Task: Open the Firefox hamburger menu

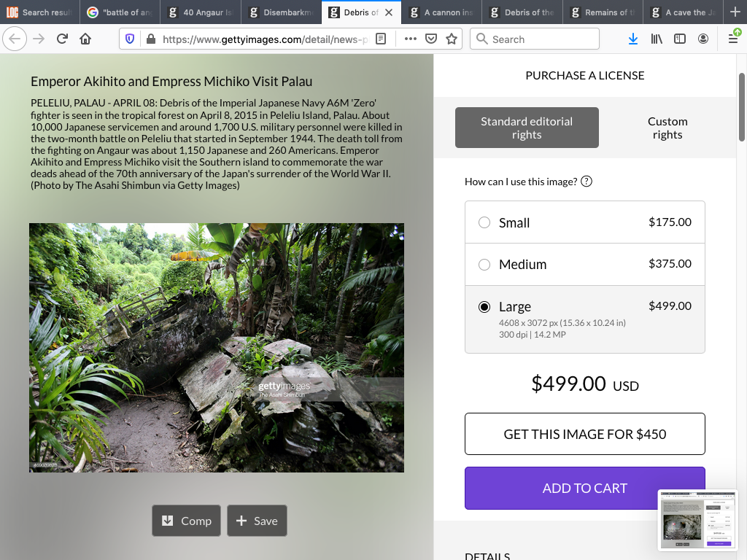Action: (x=733, y=39)
